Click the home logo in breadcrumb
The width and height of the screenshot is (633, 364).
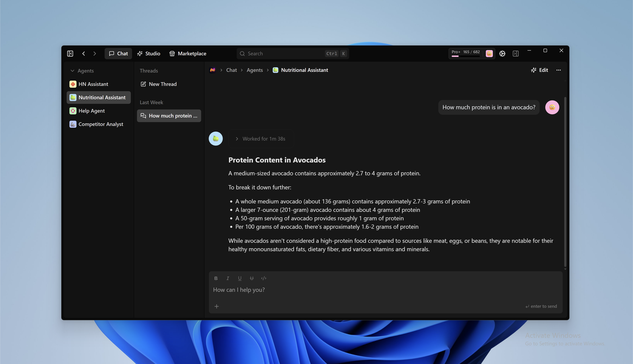212,70
